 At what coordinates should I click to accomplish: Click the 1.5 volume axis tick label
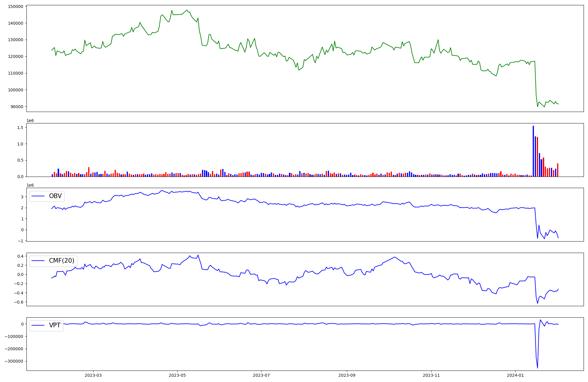[x=20, y=128]
